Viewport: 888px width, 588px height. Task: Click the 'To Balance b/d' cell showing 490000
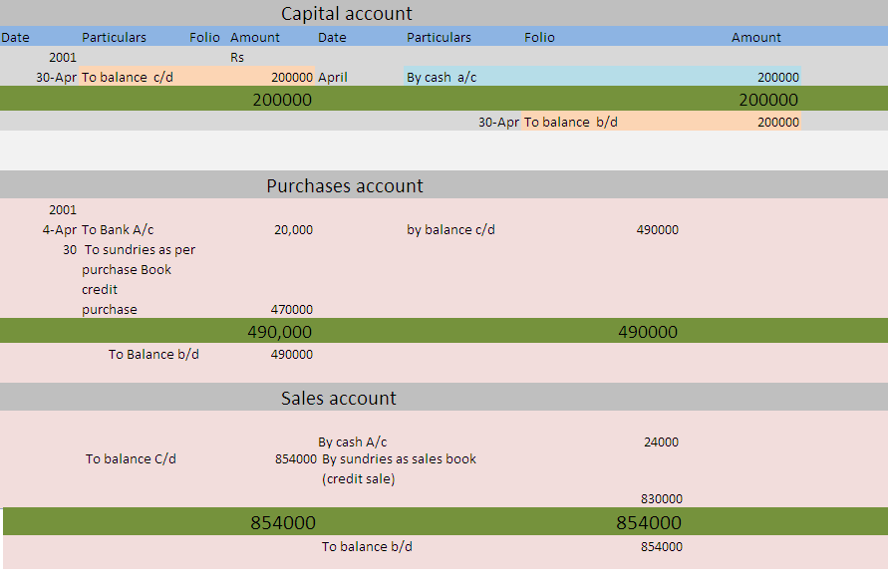tap(152, 354)
